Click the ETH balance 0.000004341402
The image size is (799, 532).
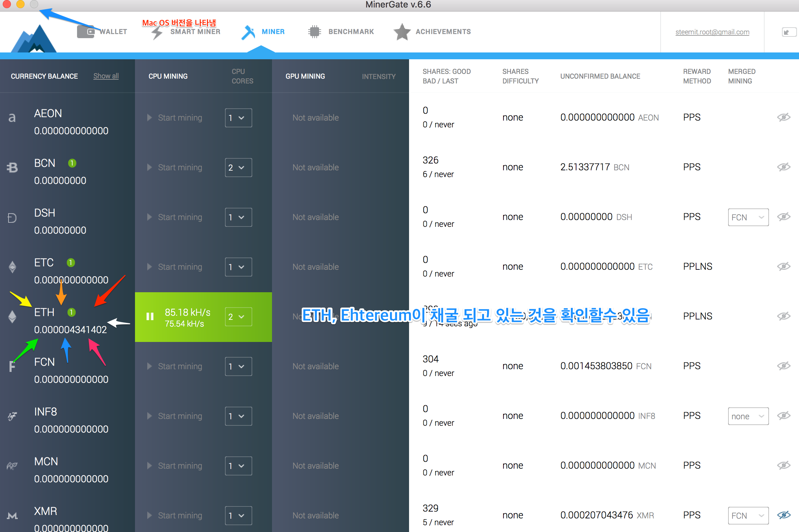tap(71, 330)
